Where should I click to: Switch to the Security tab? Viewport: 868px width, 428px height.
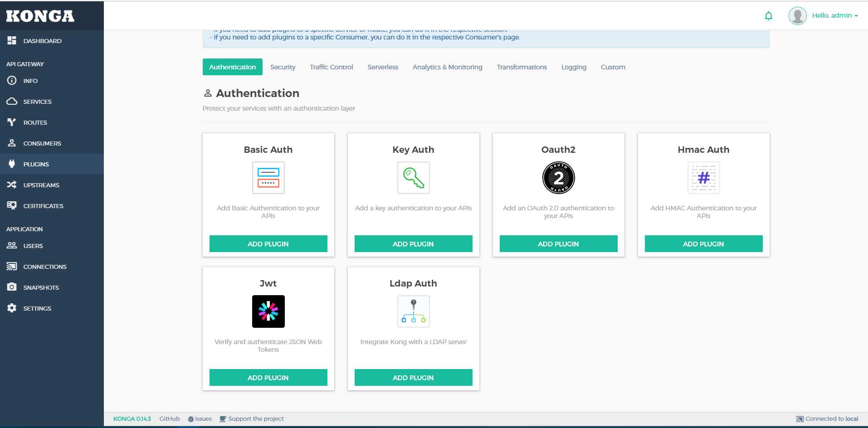(x=283, y=67)
